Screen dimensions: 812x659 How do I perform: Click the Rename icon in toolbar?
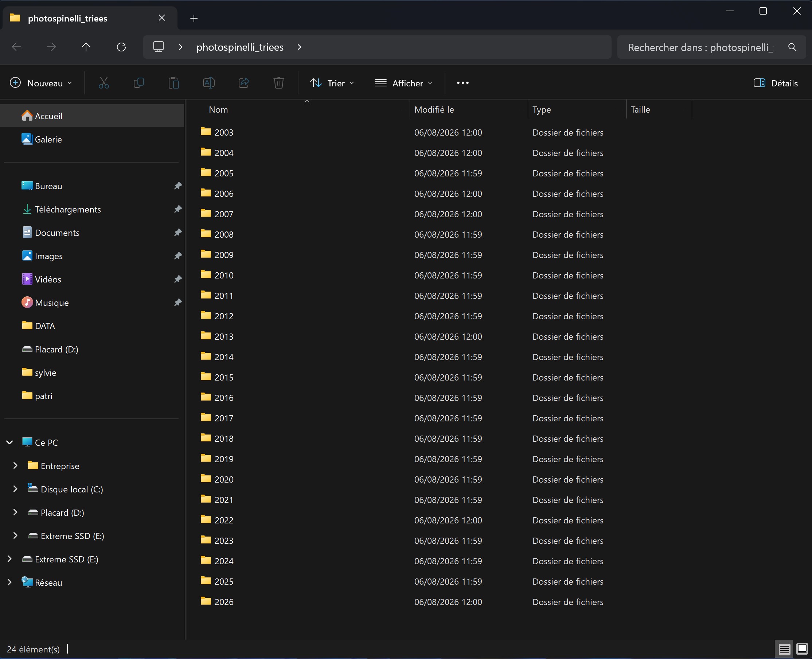(209, 83)
